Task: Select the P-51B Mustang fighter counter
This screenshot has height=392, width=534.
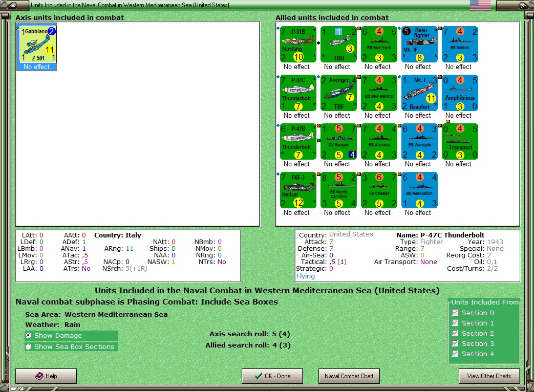Action: (298, 44)
